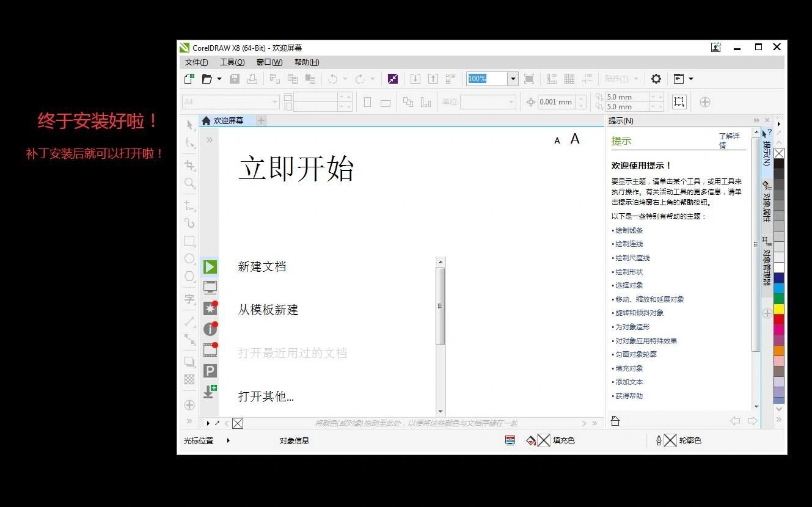812x507 pixels.
Task: Click the plus new tab button
Action: [261, 120]
